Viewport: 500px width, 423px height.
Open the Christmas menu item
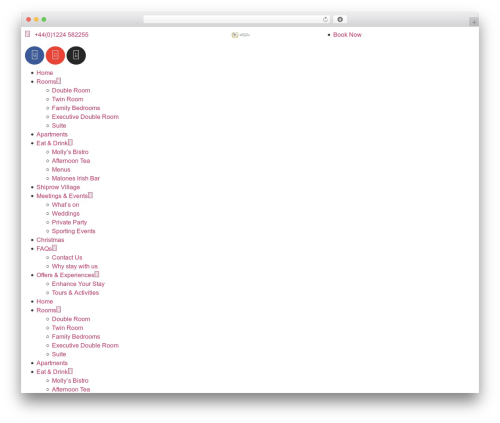point(50,240)
